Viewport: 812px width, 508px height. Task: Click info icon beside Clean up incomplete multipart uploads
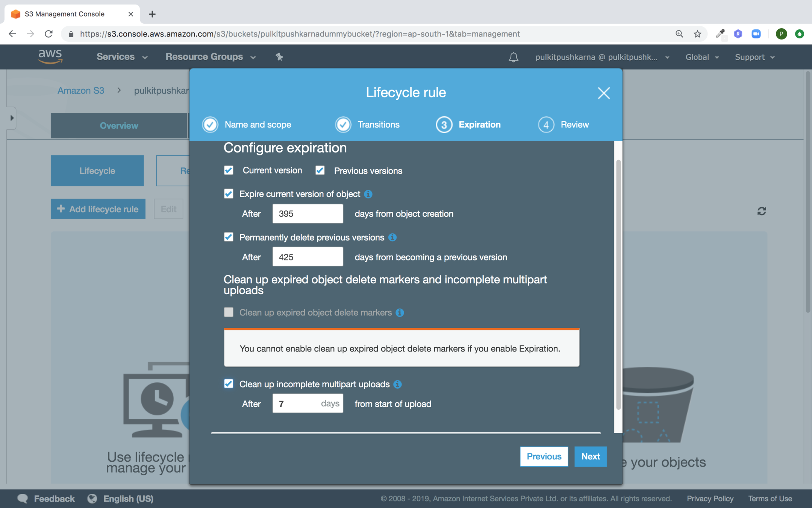click(397, 384)
